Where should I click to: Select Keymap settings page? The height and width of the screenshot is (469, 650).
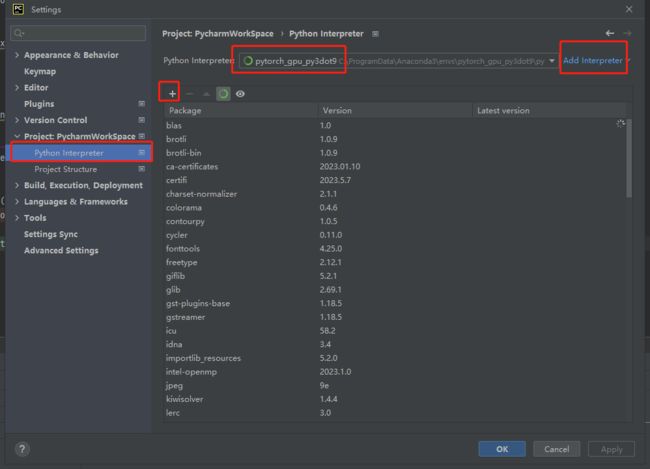coord(40,71)
